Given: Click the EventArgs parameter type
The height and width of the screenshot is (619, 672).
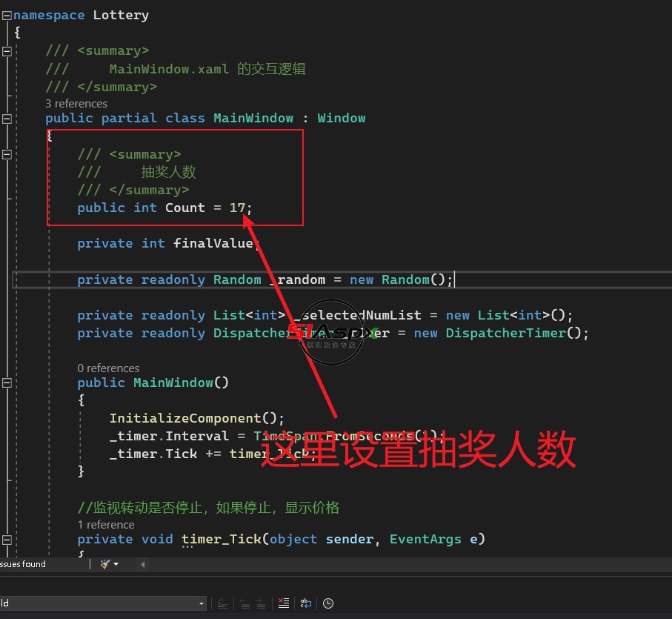Looking at the screenshot, I should (x=425, y=539).
